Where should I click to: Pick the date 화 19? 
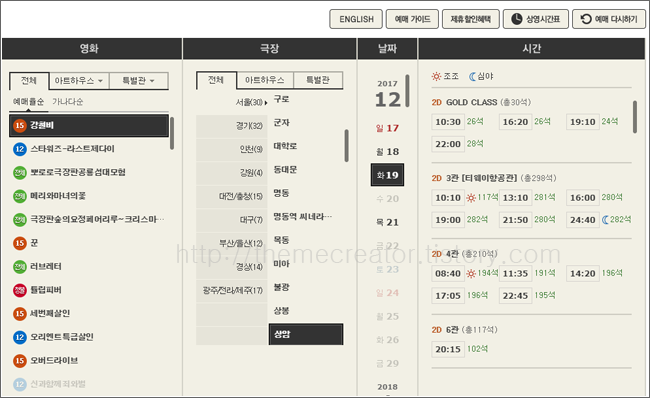(387, 175)
